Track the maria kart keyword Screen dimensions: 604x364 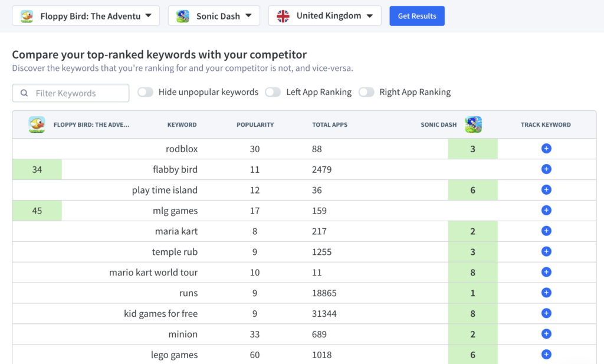[546, 231]
